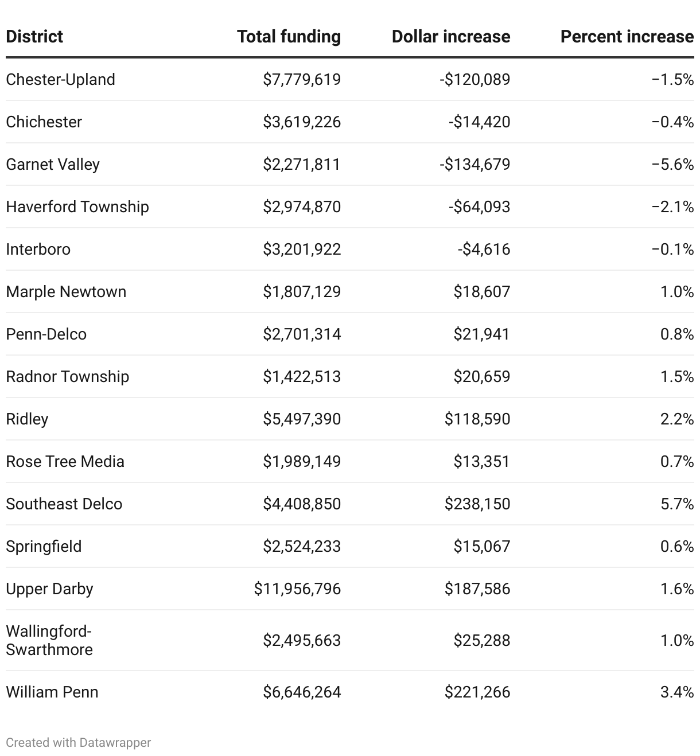
Task: Open the Created with Datawrapper link
Action: tap(79, 742)
